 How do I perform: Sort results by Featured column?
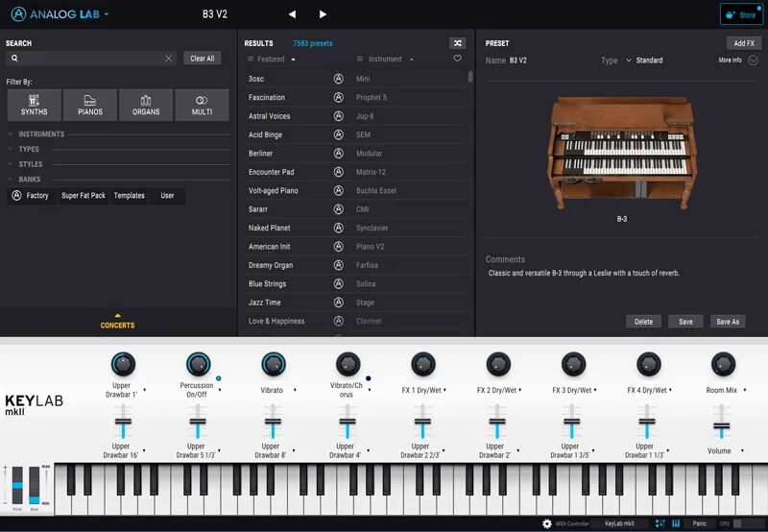[x=272, y=59]
